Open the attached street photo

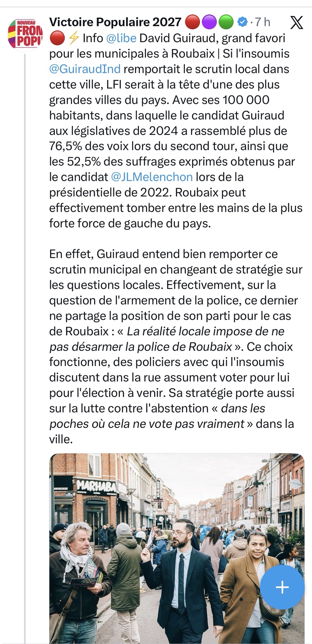click(177, 547)
